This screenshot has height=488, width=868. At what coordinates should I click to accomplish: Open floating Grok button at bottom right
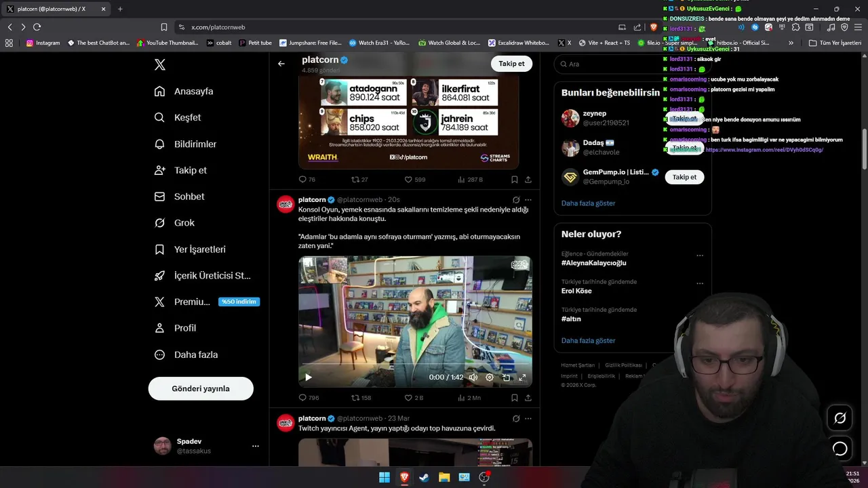[840, 418]
